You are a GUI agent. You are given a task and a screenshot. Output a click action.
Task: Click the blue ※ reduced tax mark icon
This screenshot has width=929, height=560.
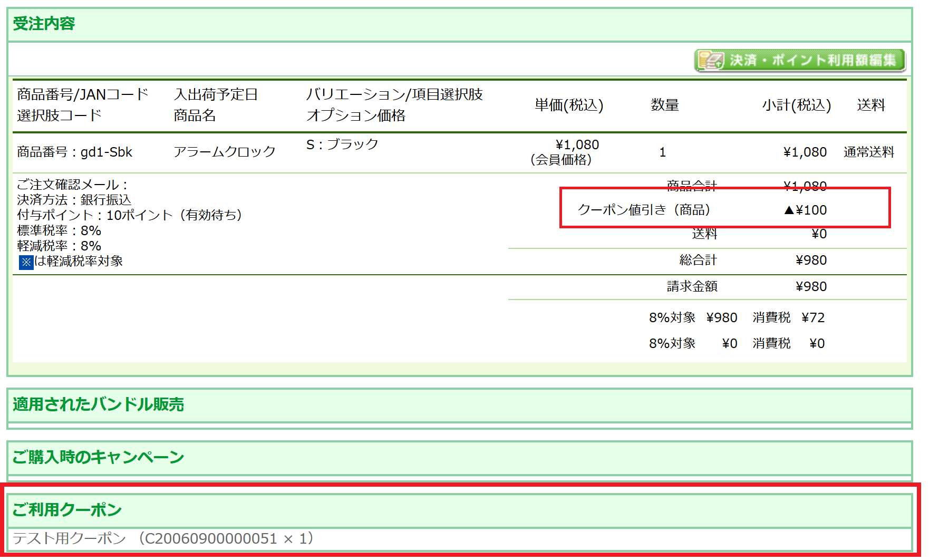click(x=26, y=262)
